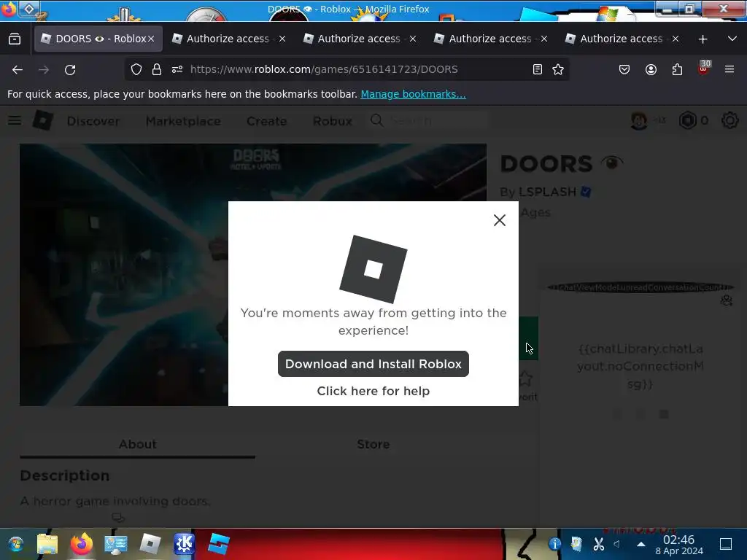Viewport: 747px width, 560px height.
Task: Open site permissions icon in address bar
Action: 177,69
